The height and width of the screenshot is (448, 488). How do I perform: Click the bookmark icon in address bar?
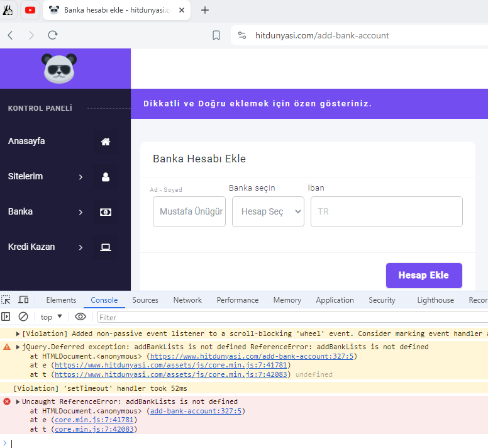[x=216, y=35]
